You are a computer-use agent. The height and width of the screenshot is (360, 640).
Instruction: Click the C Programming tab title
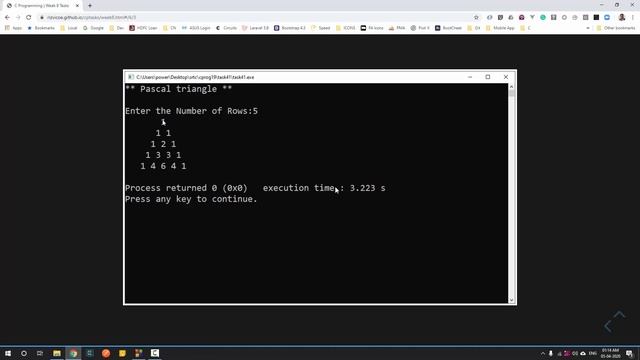pyautogui.click(x=42, y=6)
